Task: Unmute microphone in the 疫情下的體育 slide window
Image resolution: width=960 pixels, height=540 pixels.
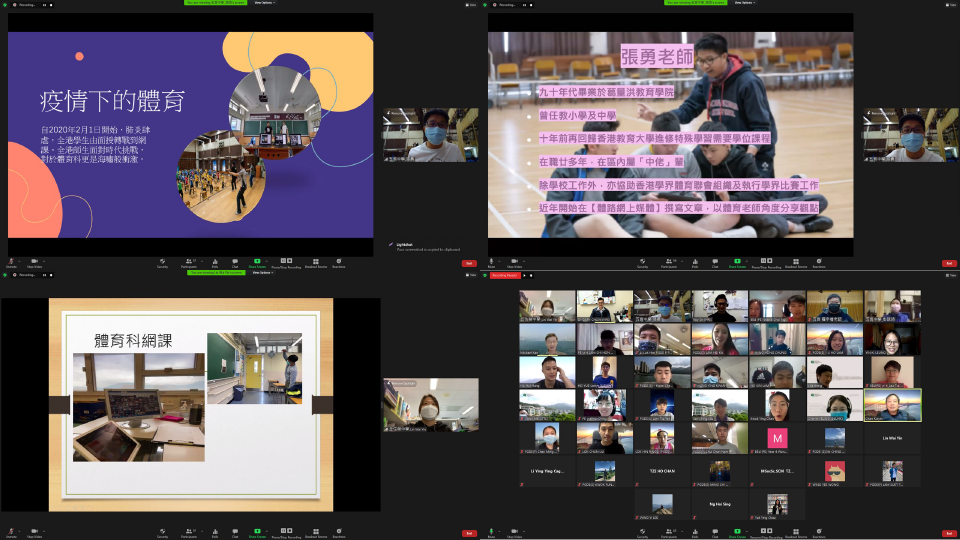Action: (11, 263)
